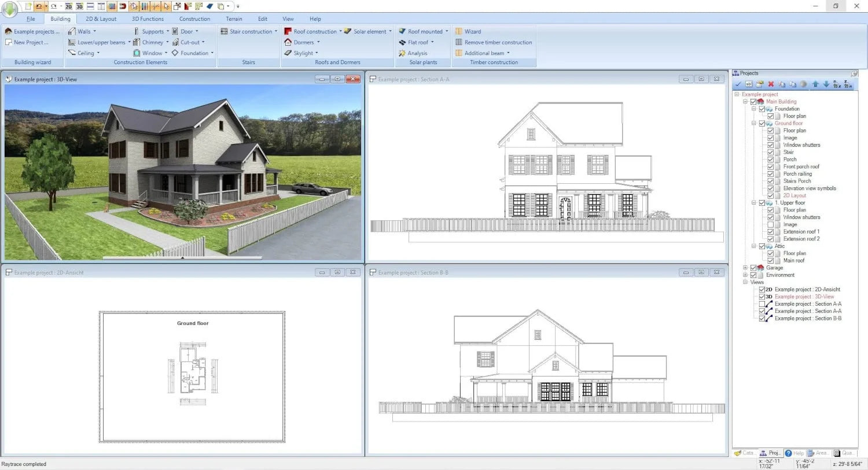Screen dimensions: 868x470
Task: Click the red X delete icon in Projects panel
Action: point(771,84)
